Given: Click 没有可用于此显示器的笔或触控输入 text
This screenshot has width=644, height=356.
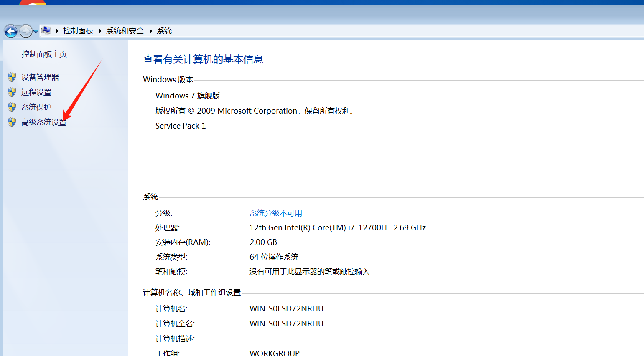Looking at the screenshot, I should pyautogui.click(x=310, y=272).
